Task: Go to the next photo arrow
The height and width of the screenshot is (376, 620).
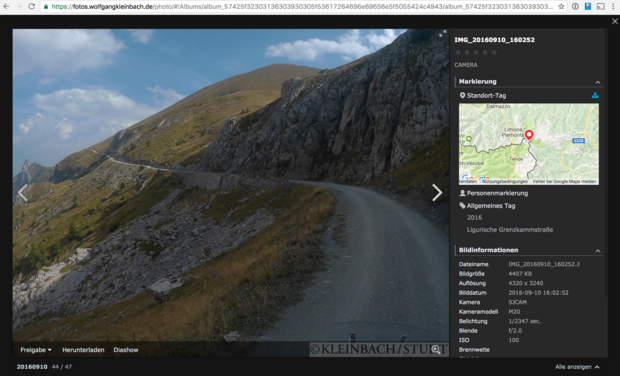Action: [437, 193]
